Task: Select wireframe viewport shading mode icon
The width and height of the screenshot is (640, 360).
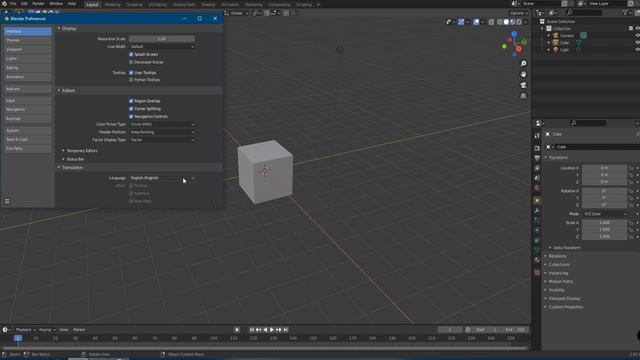Action: (x=500, y=22)
